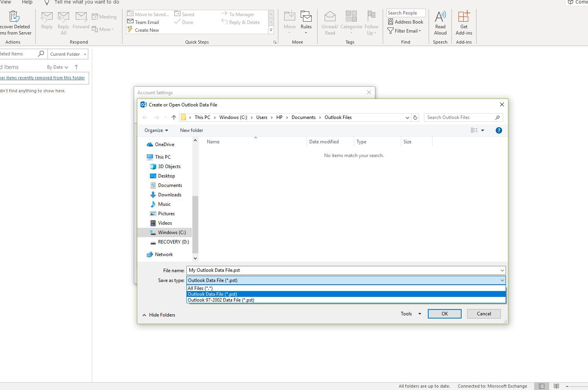Select OneDrive in navigation pane

coord(164,145)
